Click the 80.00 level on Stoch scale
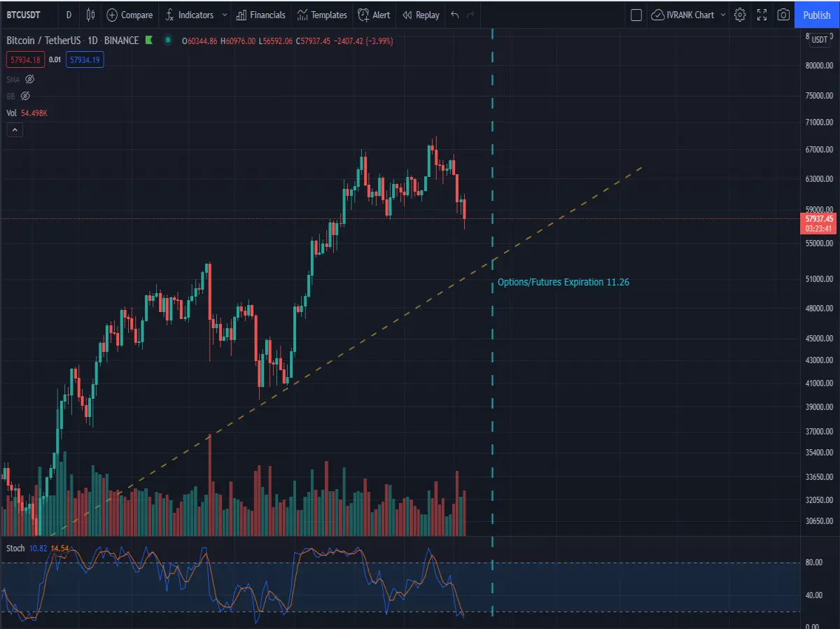 [x=812, y=562]
